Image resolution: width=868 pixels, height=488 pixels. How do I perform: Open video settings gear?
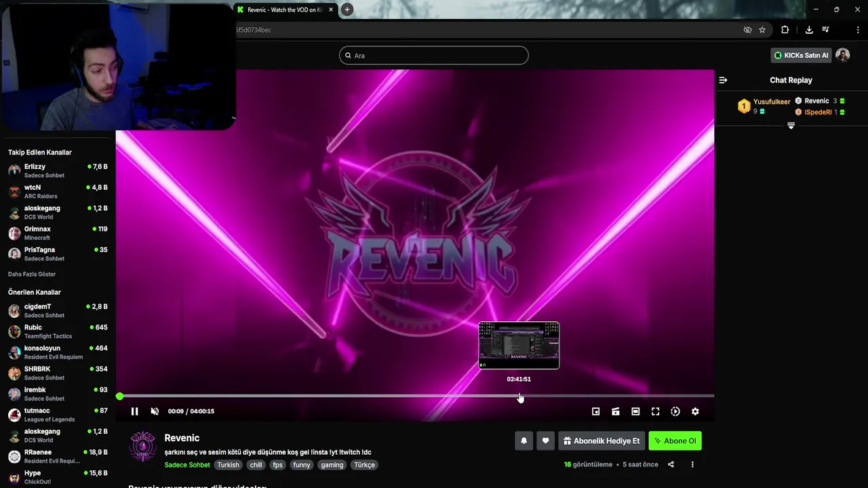pyautogui.click(x=695, y=411)
